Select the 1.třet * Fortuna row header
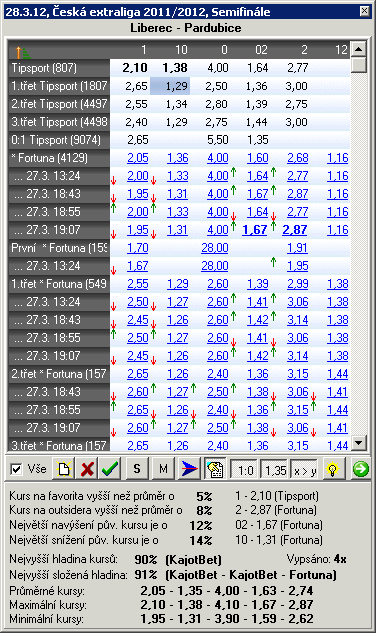 [x=59, y=284]
